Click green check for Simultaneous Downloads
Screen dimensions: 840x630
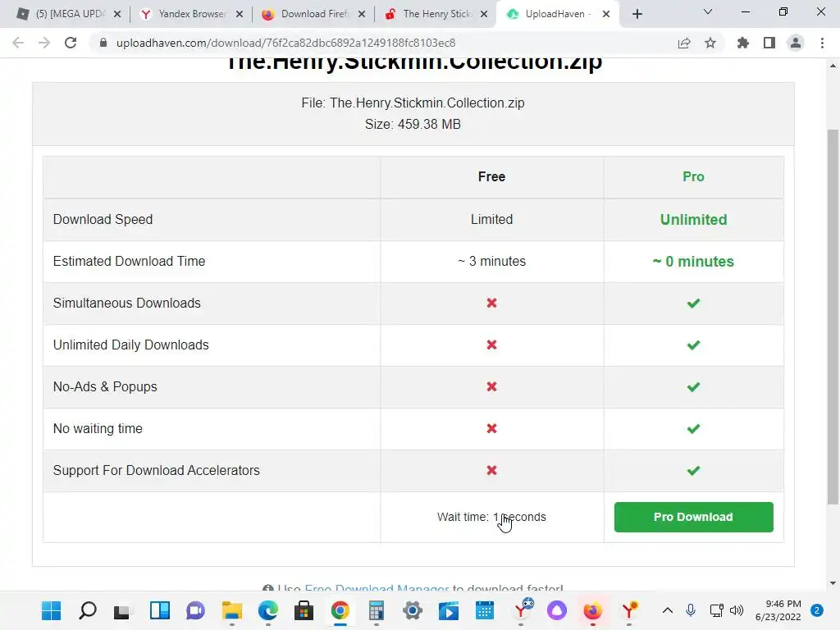pyautogui.click(x=693, y=304)
